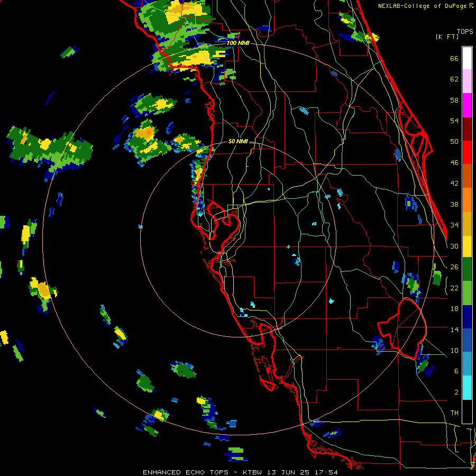Click the '[K FT]' legend units label
The width and height of the screenshot is (476, 476).
tap(447, 36)
